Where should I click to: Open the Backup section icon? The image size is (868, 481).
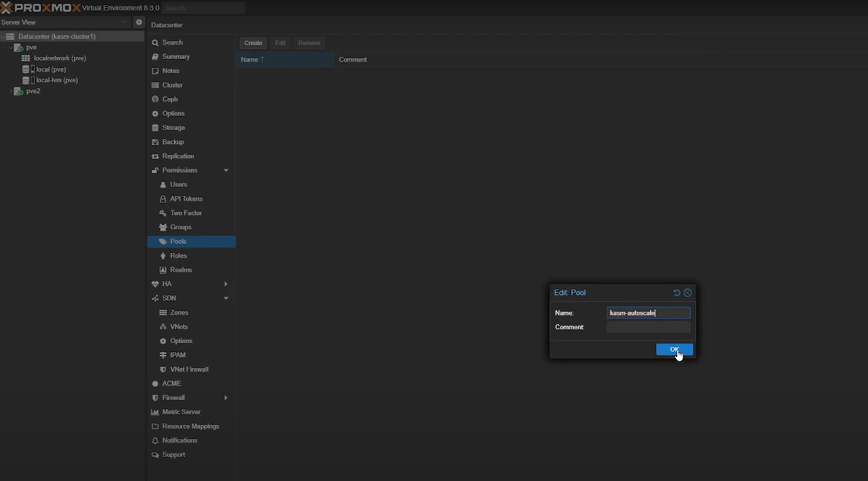(156, 142)
